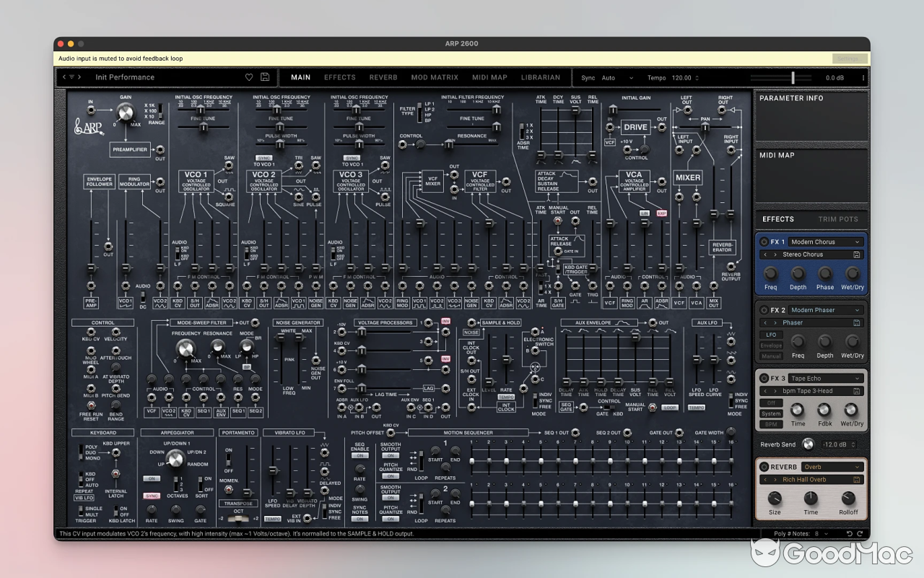Click the save preset disk icon in the header
Viewport: 924px width, 578px height.
point(264,77)
